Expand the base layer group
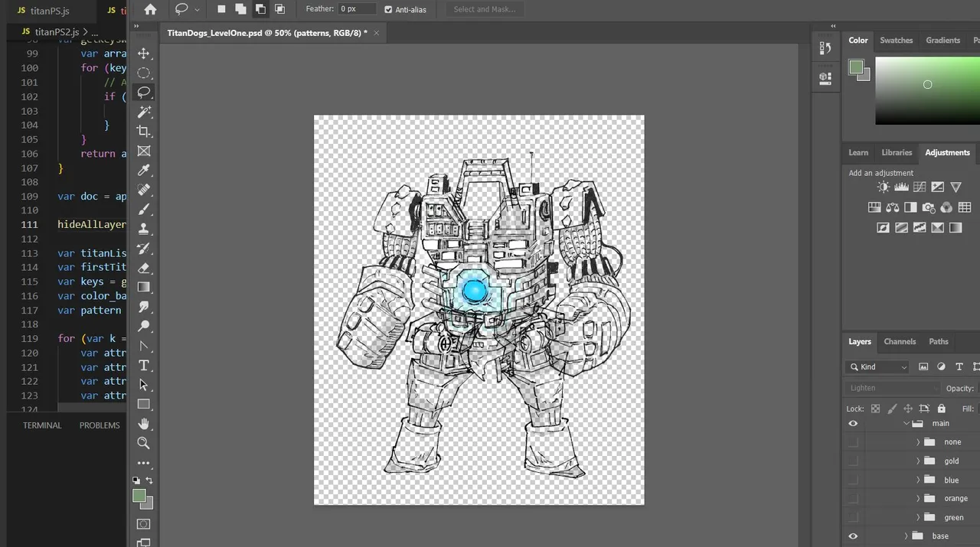The height and width of the screenshot is (547, 980). click(x=906, y=536)
